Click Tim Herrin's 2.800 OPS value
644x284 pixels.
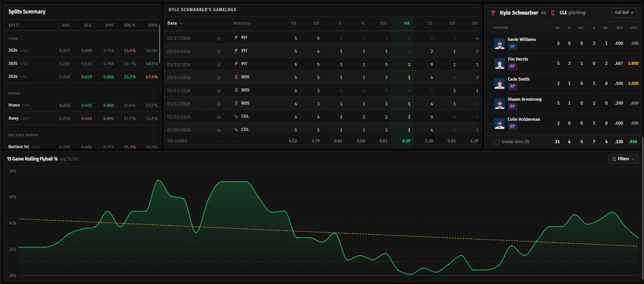(x=633, y=63)
